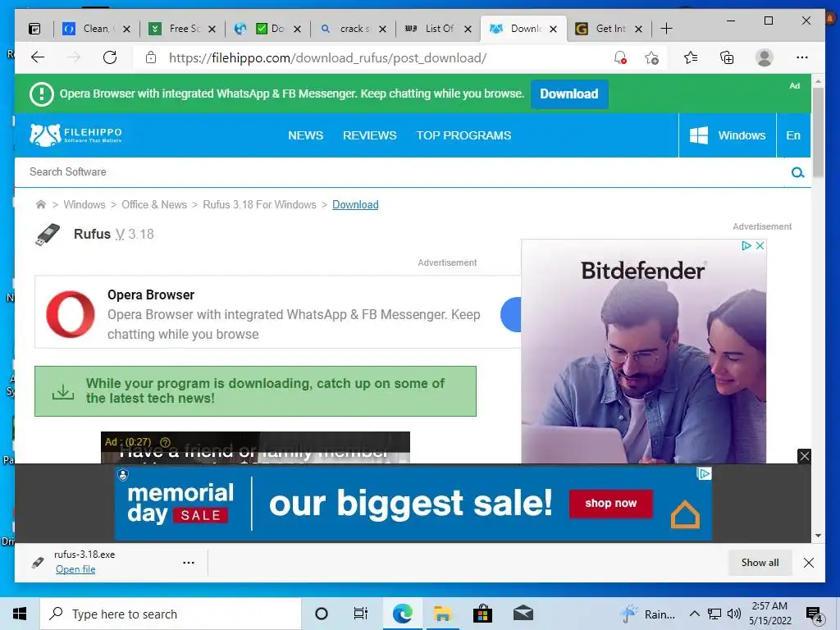Viewport: 840px width, 630px height.
Task: Click the search magnifier icon
Action: (797, 172)
